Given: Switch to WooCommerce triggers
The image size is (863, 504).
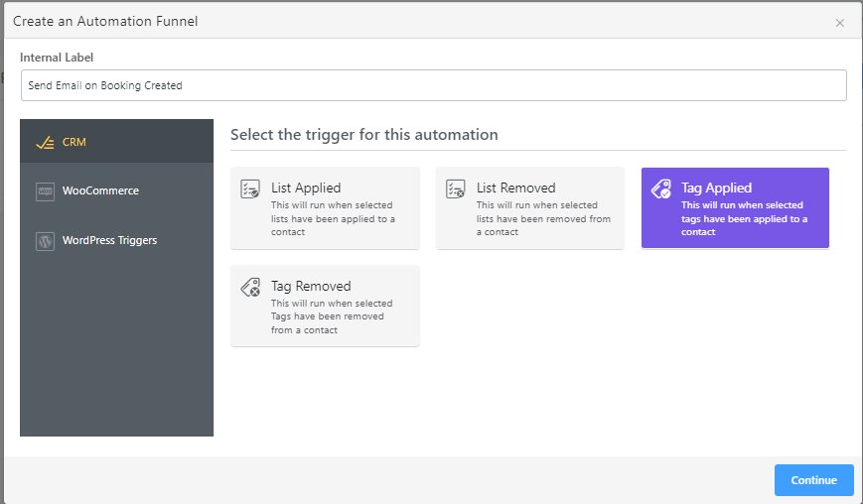Looking at the screenshot, I should 116,190.
